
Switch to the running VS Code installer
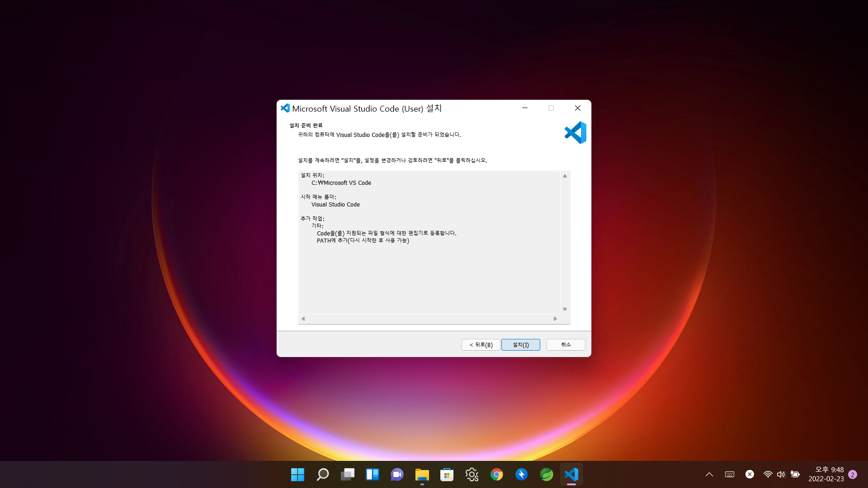(x=571, y=474)
